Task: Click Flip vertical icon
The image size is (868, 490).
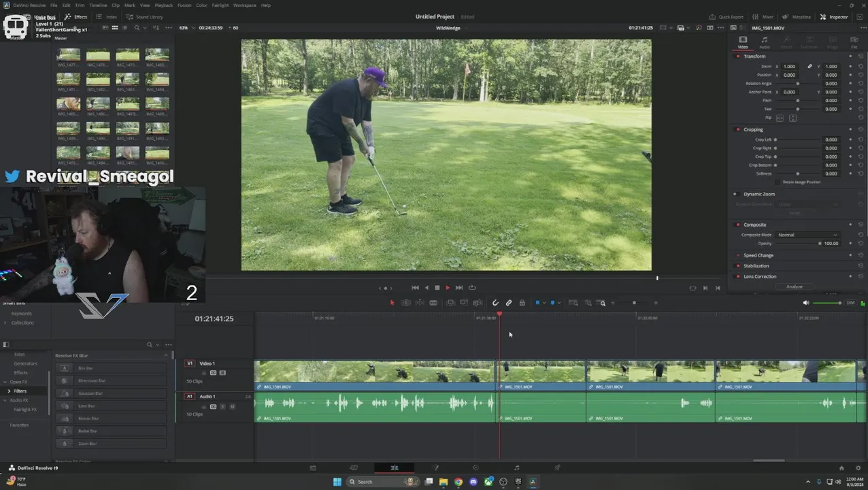Action: click(x=792, y=118)
